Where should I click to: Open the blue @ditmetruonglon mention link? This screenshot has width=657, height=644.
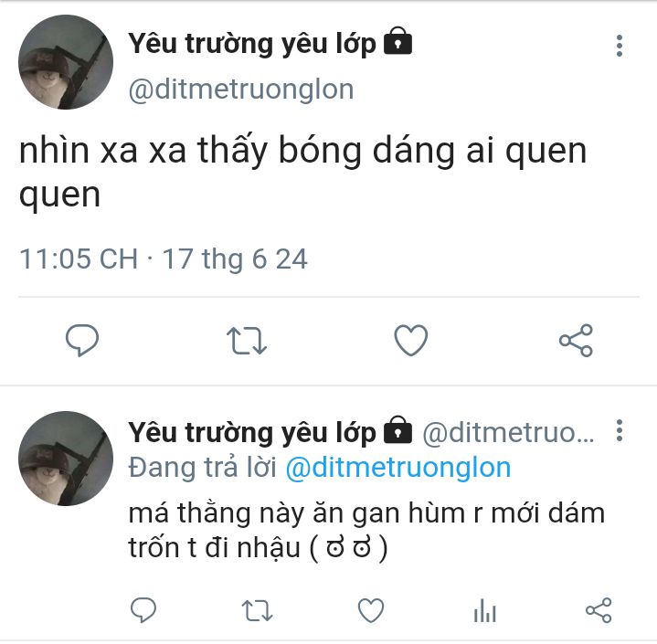(x=398, y=468)
